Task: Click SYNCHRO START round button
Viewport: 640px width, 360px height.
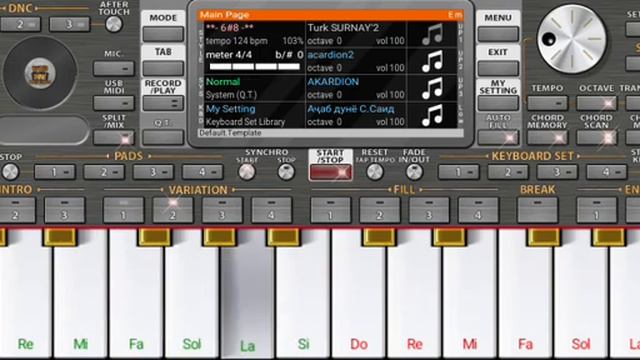Action: tap(247, 172)
